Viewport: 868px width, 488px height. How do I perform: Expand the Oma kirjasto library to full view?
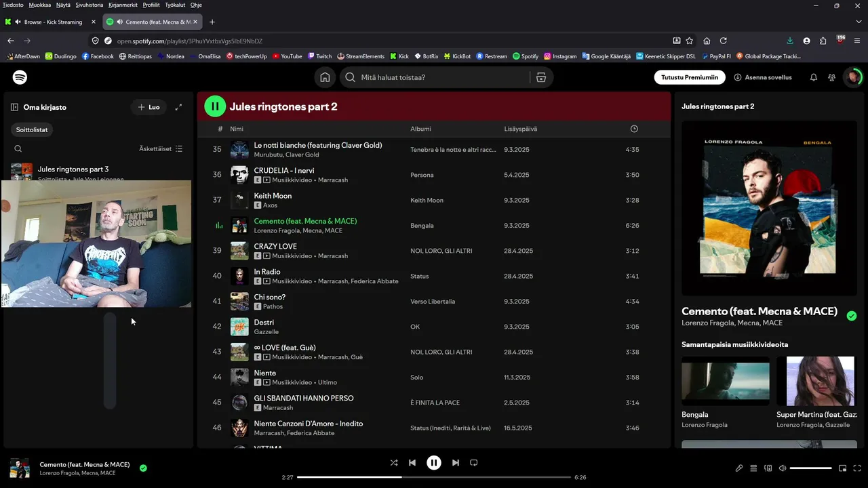coord(178,107)
